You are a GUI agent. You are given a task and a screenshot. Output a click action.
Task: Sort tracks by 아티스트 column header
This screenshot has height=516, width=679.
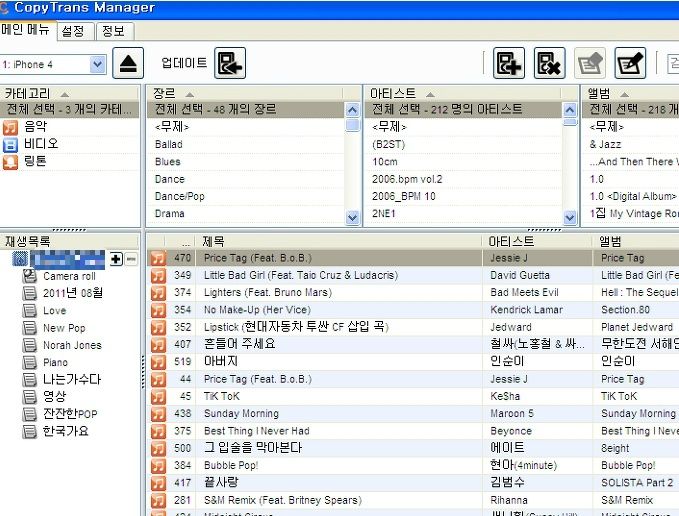click(x=537, y=242)
